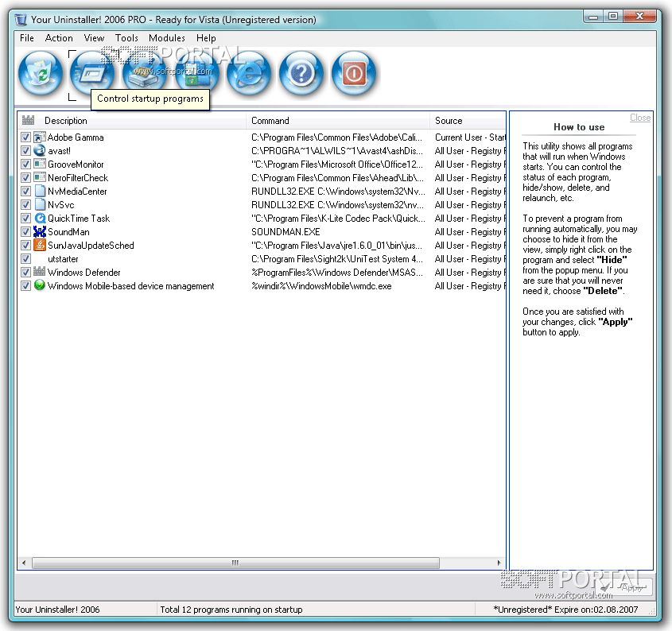This screenshot has width=672, height=631.
Task: Sort by the Source column header
Action: click(x=468, y=121)
